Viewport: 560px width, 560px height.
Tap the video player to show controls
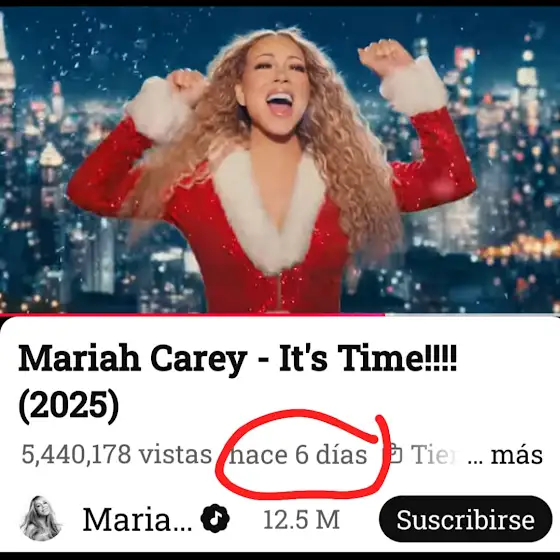pyautogui.click(x=280, y=160)
